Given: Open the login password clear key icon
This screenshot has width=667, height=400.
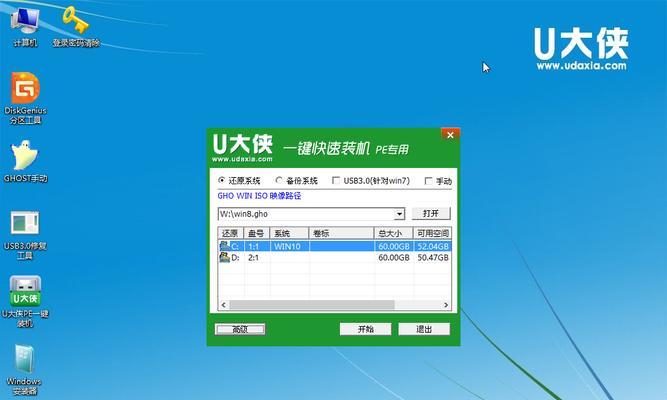Looking at the screenshot, I should pos(76,26).
